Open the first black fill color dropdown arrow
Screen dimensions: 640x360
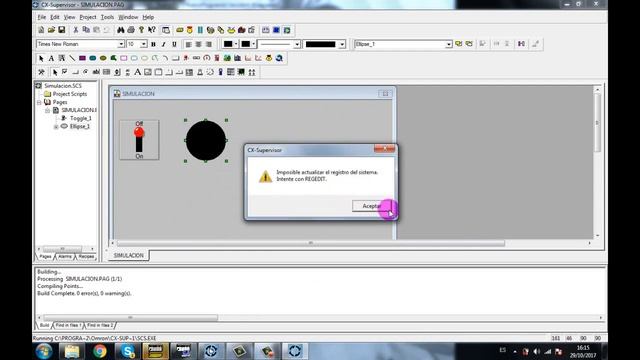coord(236,44)
